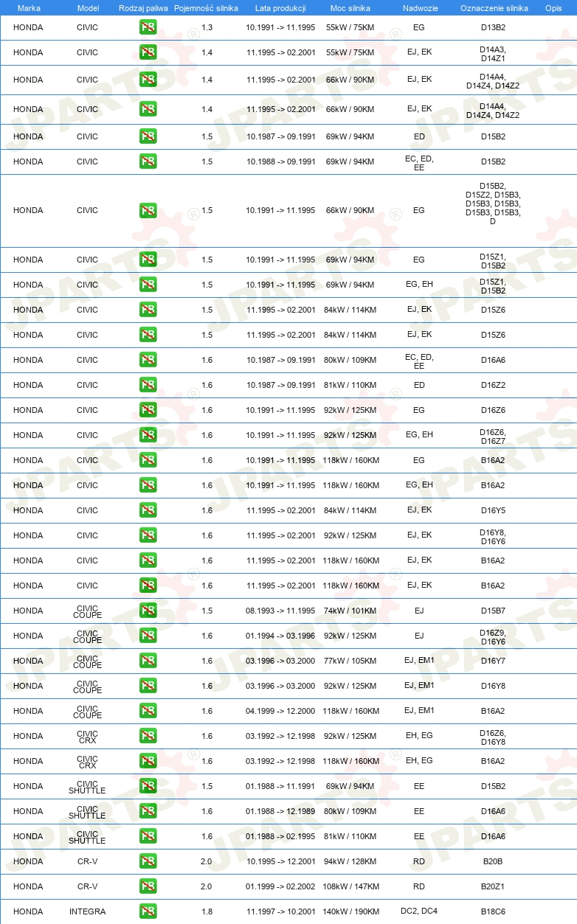
Task: Click the Lata produkcji column header
Action: (280, 8)
